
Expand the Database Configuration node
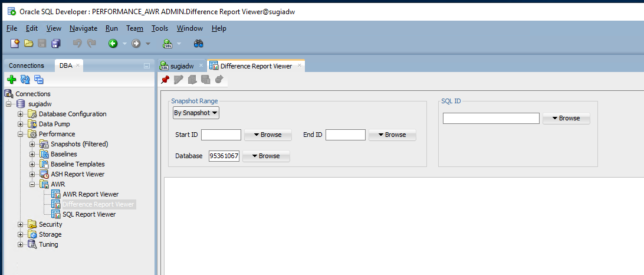[20, 114]
